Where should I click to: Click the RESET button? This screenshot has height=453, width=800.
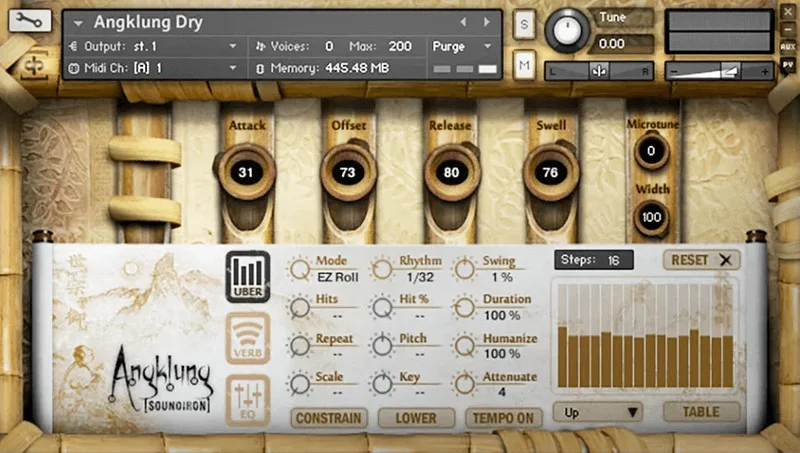(x=702, y=260)
